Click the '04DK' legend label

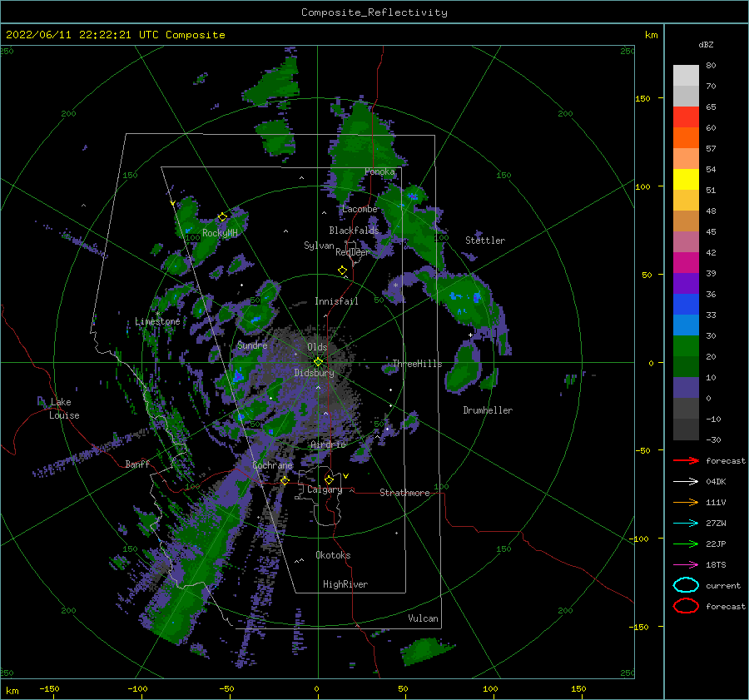[716, 482]
